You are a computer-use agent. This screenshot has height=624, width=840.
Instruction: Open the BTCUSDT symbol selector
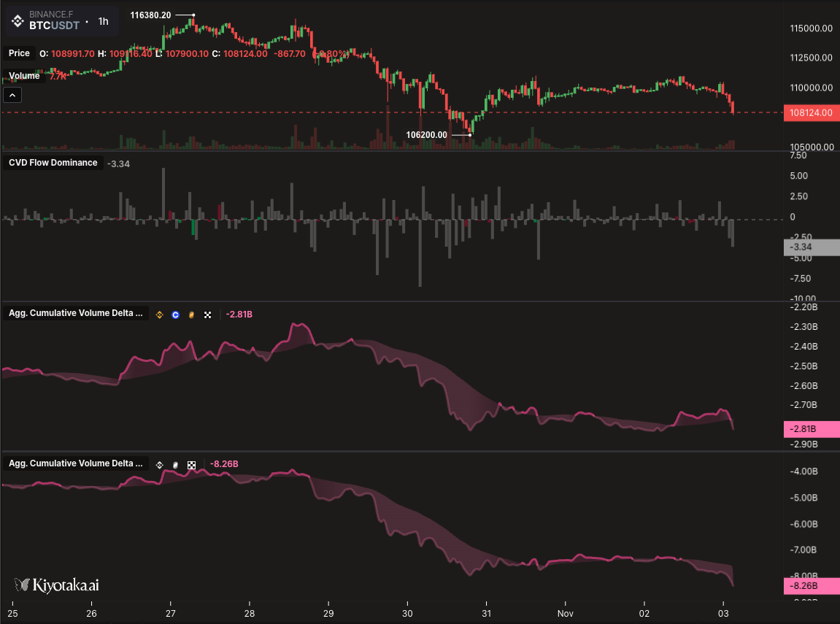tap(54, 25)
